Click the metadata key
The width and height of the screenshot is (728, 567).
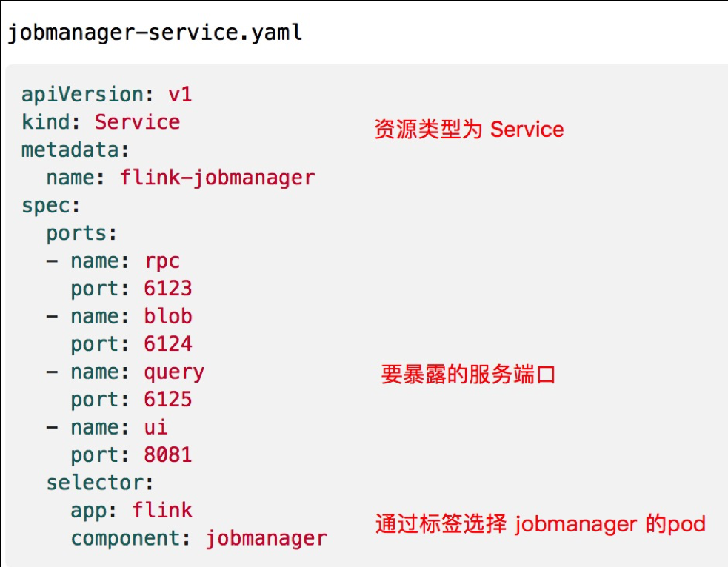tap(75, 150)
